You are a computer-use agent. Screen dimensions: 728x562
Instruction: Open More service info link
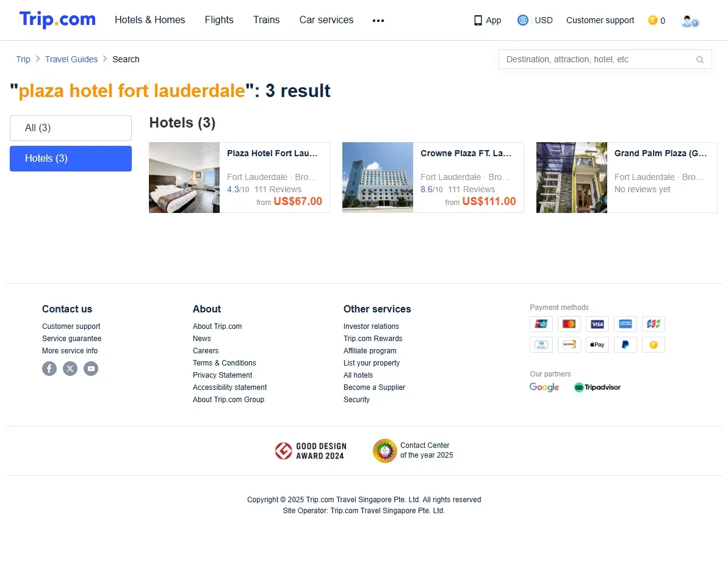tap(70, 351)
